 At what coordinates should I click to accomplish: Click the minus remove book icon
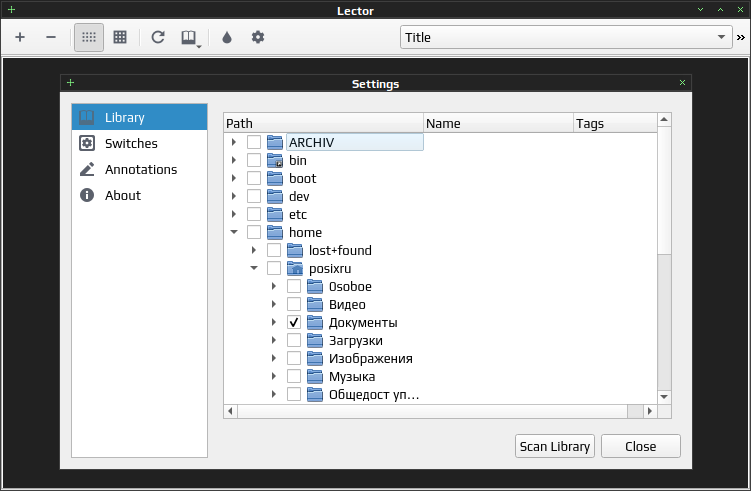pos(51,37)
